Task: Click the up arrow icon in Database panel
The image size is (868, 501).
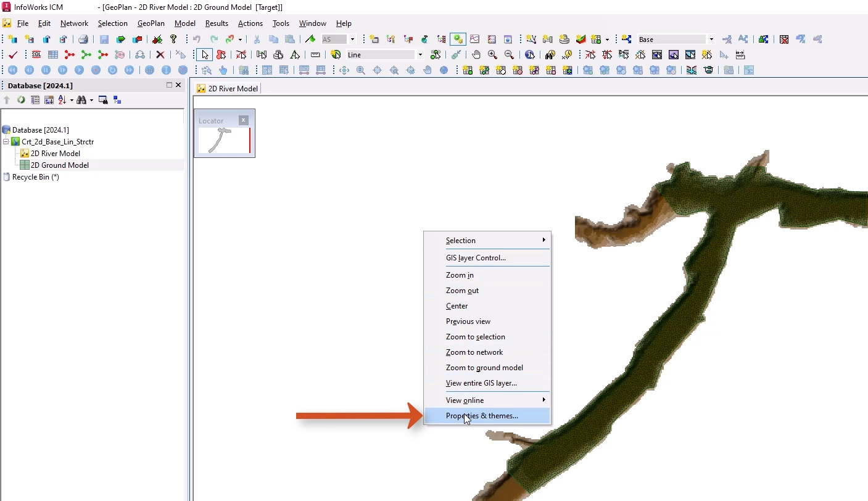Action: [7, 100]
